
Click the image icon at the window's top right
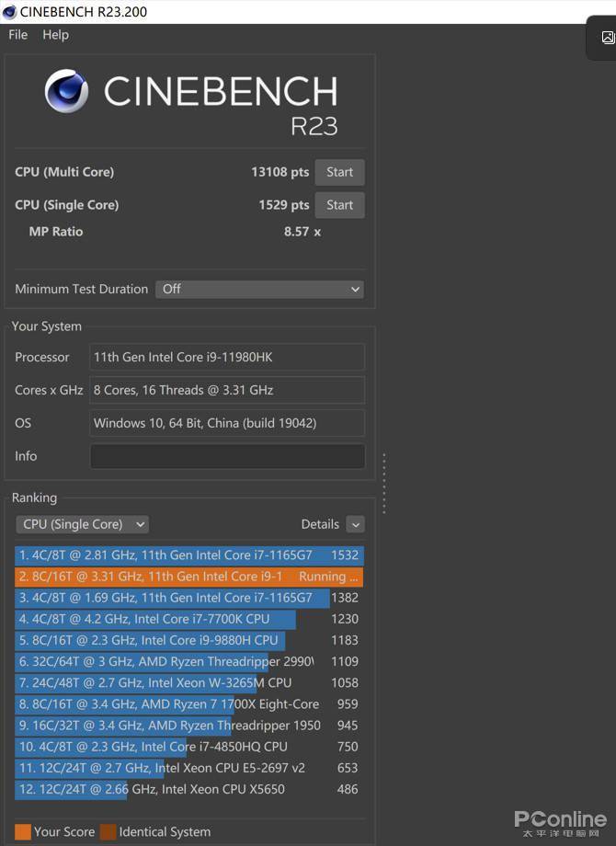coord(608,37)
